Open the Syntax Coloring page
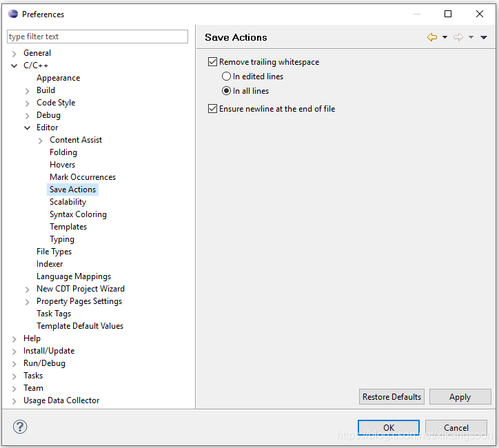The height and width of the screenshot is (448, 499). pos(78,214)
